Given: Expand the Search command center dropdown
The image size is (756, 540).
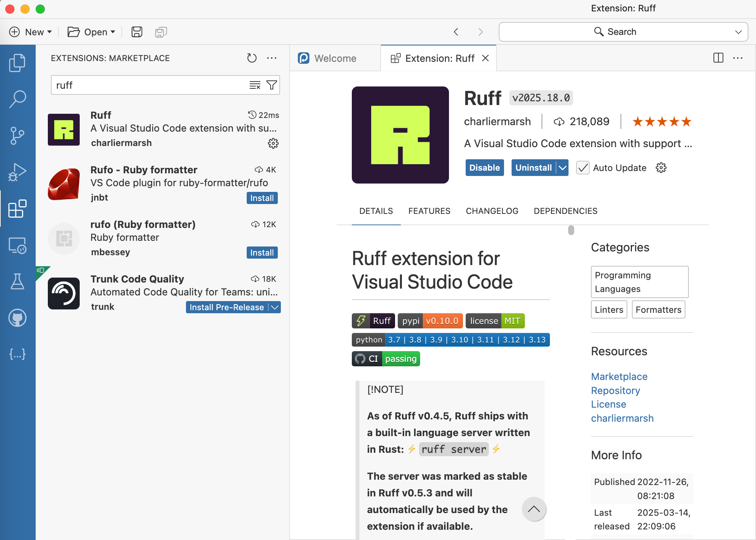Looking at the screenshot, I should click(x=738, y=32).
